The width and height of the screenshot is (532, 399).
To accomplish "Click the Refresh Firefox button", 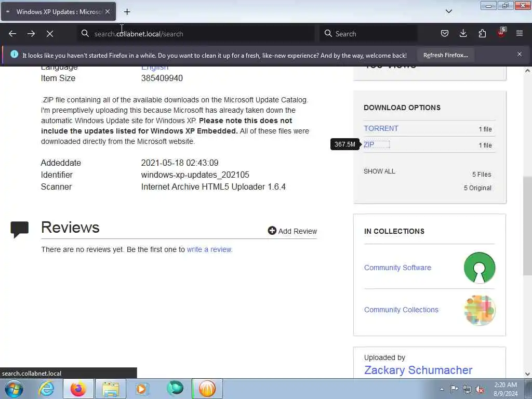I will point(445,55).
